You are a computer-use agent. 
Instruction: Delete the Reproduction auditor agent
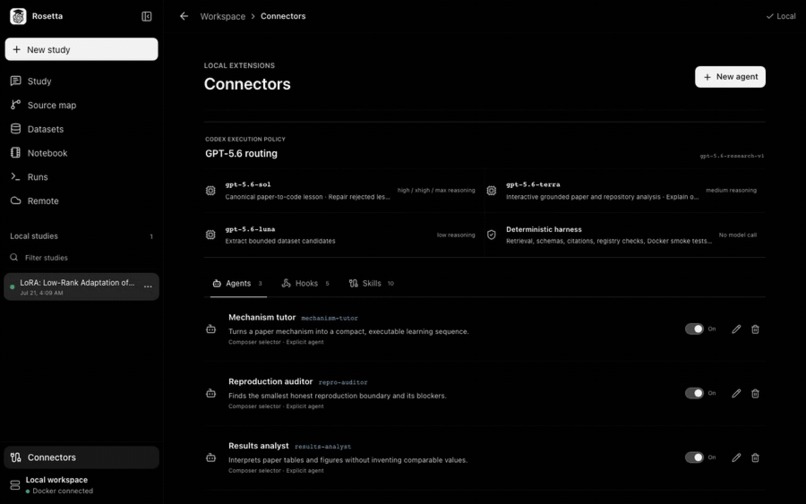pos(755,393)
